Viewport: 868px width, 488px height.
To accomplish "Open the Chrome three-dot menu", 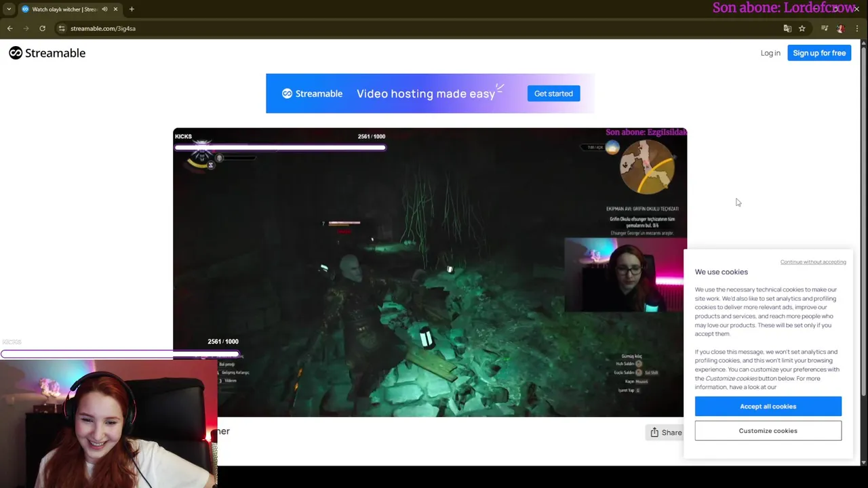I will [857, 28].
